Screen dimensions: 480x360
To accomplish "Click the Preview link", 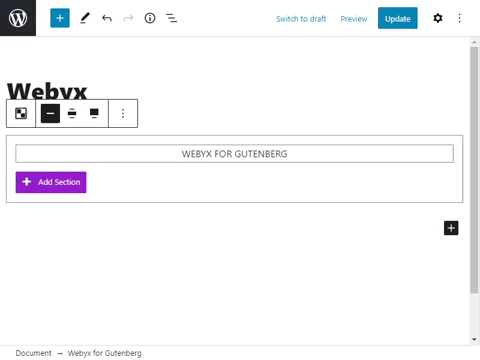I will click(354, 19).
